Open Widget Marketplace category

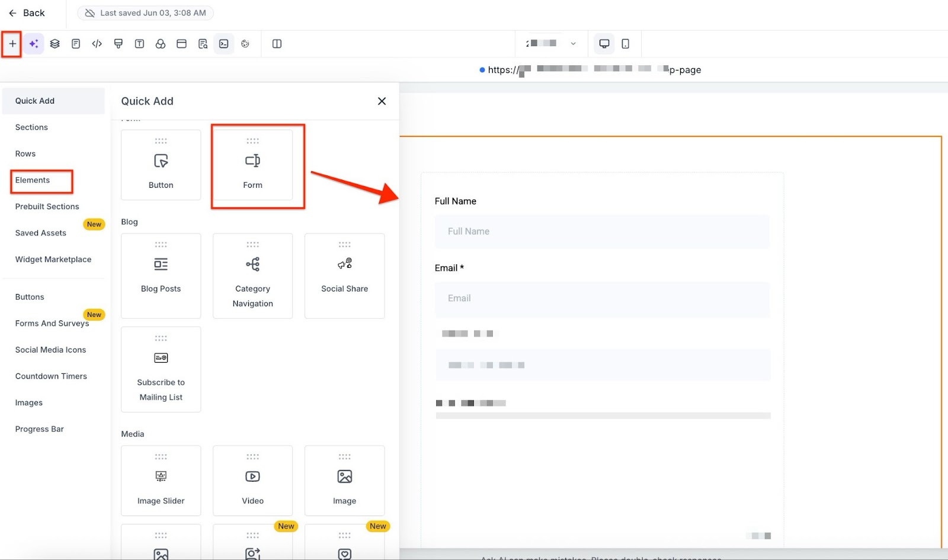(53, 260)
